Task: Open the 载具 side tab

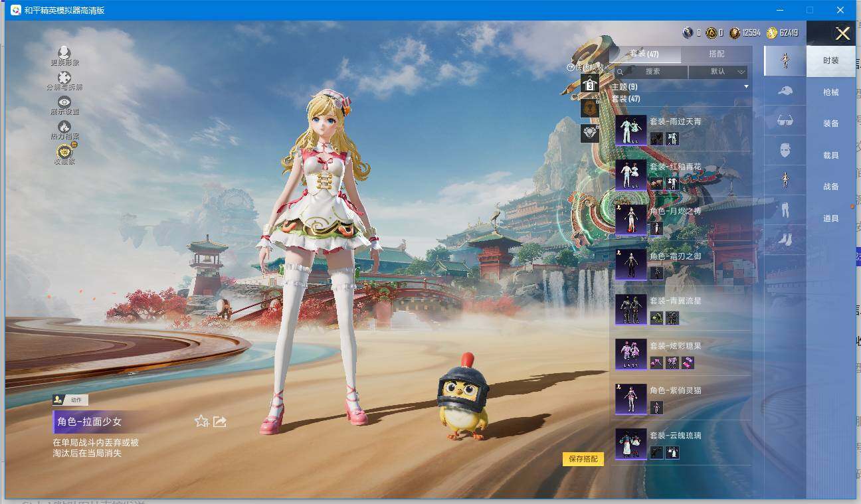Action: click(831, 155)
